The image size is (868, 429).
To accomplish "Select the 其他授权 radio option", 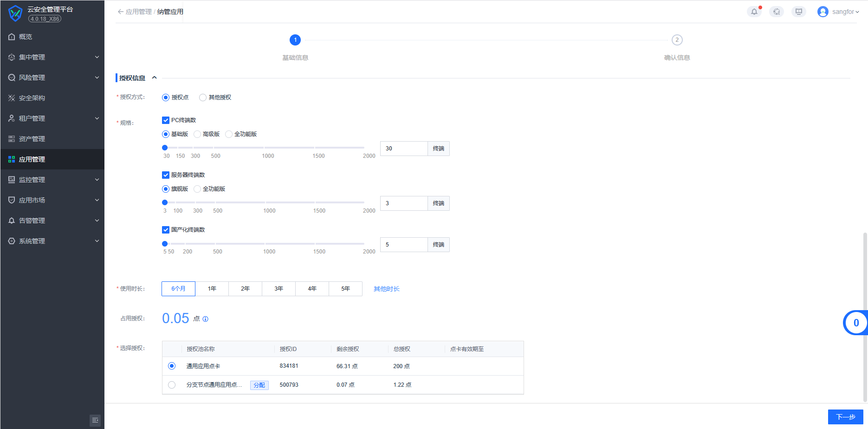I will 203,97.
